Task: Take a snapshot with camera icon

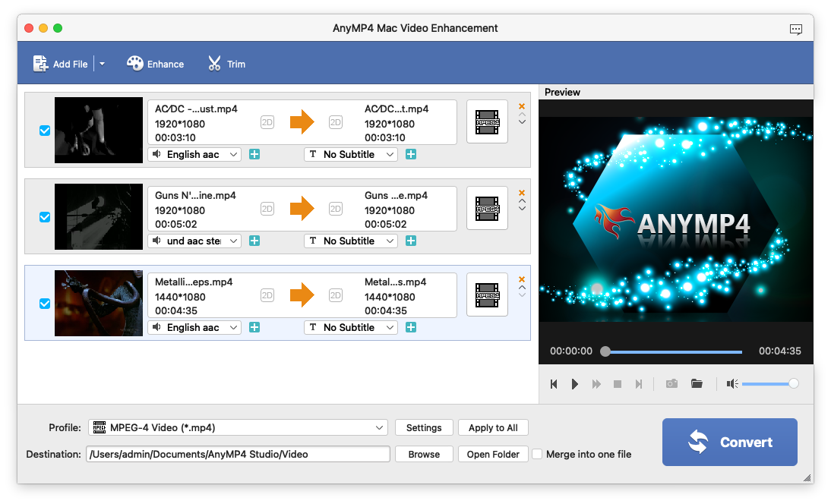Action: tap(671, 383)
